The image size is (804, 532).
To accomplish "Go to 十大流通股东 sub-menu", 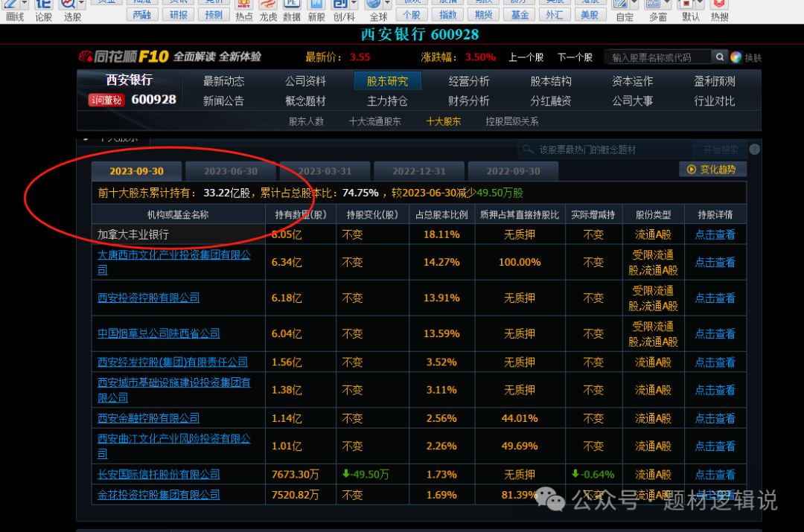I will point(375,121).
